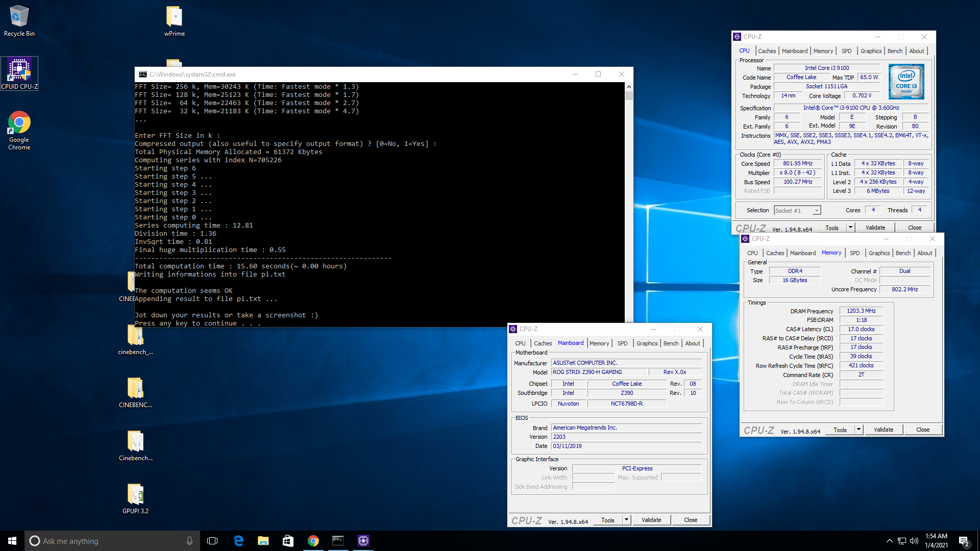Open the Action Center notifications icon

964,541
